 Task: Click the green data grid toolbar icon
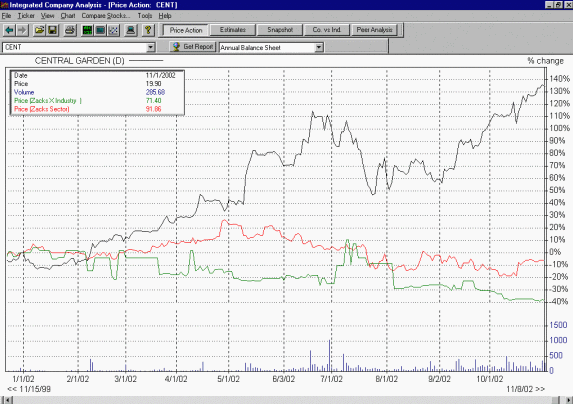[87, 30]
